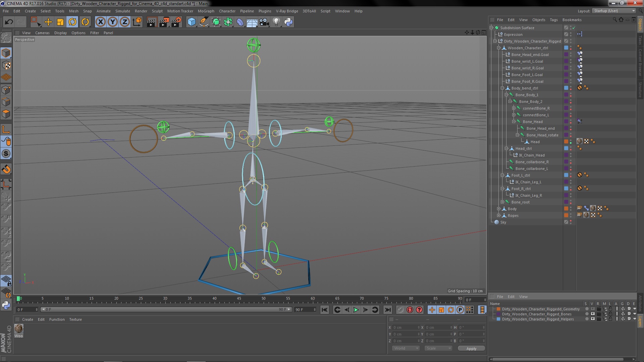
Task: Click the Helpers layer color swatch
Action: point(498,319)
